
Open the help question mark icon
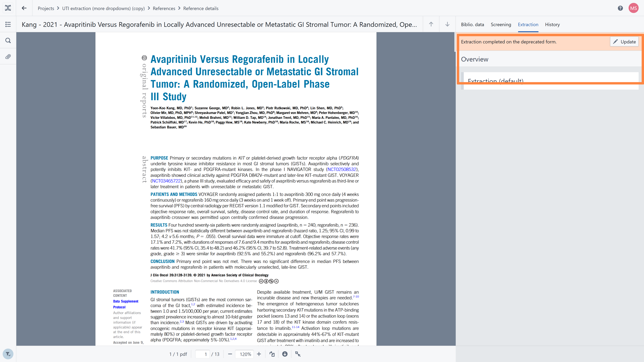click(x=620, y=8)
